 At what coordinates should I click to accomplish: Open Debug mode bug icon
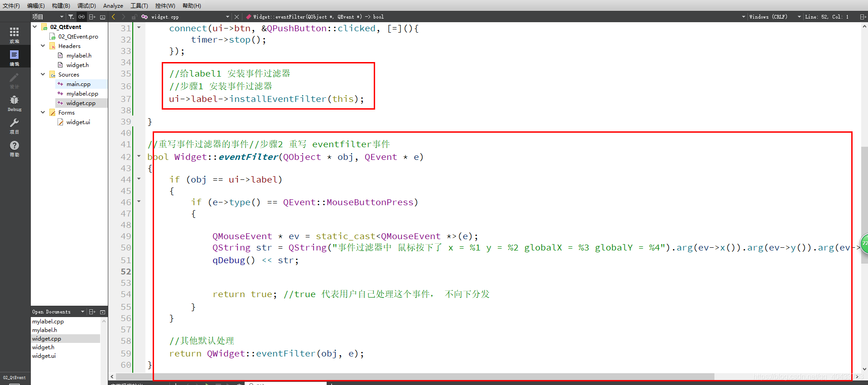[x=14, y=103]
